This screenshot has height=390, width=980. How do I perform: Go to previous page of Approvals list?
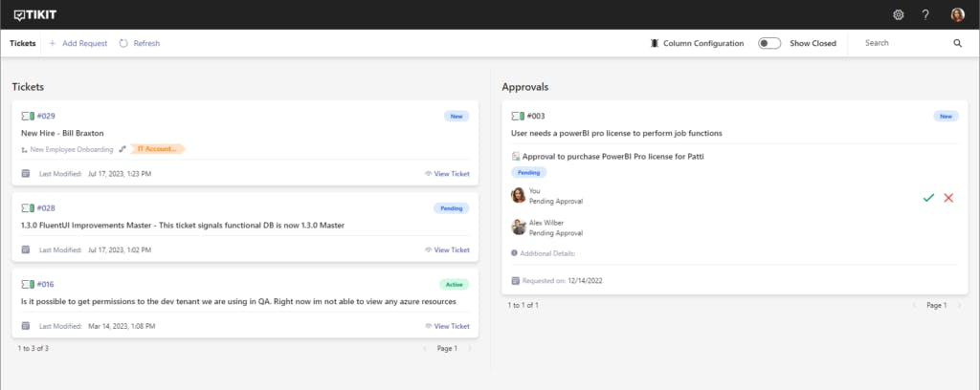(913, 305)
